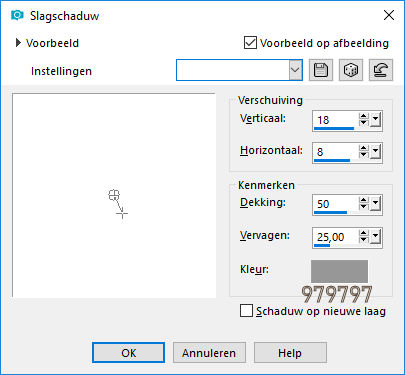Click the randomize parameters dice icon
Image resolution: width=405 pixels, height=375 pixels.
coord(351,70)
